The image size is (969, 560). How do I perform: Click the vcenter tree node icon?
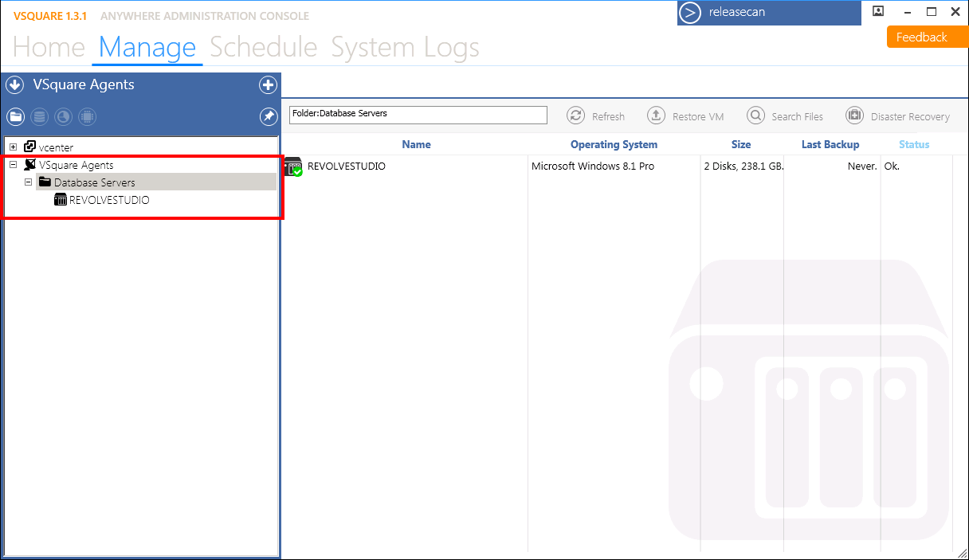click(x=30, y=147)
